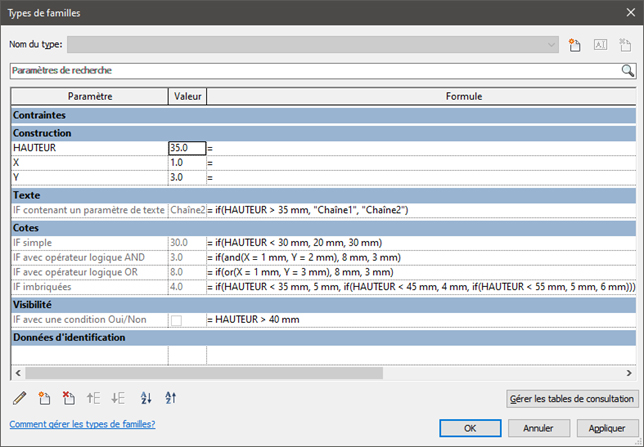Click the Delete type icon at top right
Viewport: 644px width, 447px height.
pyautogui.click(x=625, y=45)
